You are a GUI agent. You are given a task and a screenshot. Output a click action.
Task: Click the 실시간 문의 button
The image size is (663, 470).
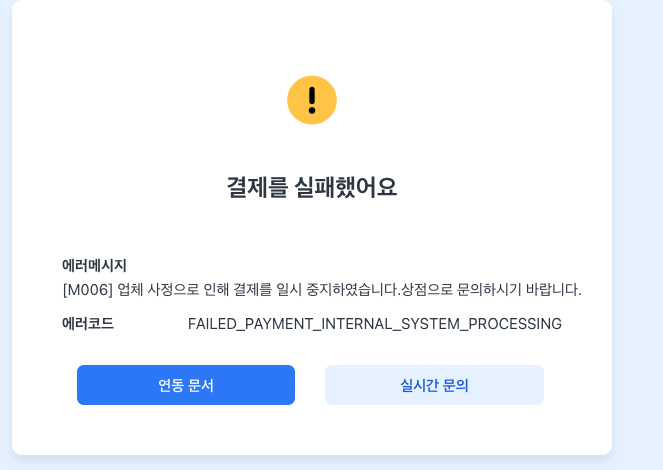pyautogui.click(x=434, y=385)
